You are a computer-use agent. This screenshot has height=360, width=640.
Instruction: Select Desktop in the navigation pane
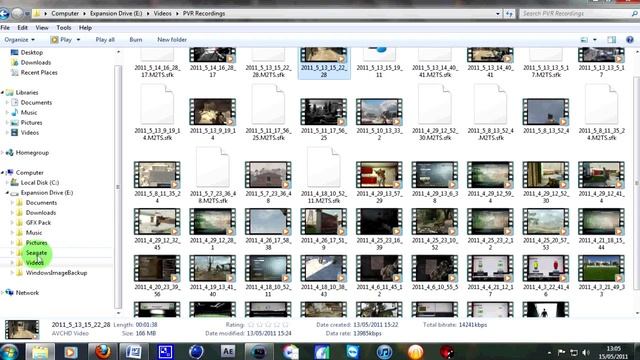pos(32,52)
